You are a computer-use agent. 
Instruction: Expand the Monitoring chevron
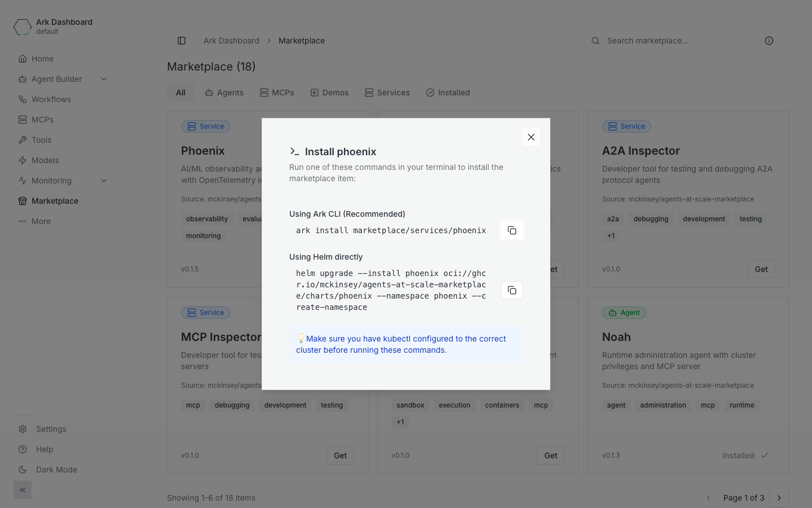pos(104,181)
